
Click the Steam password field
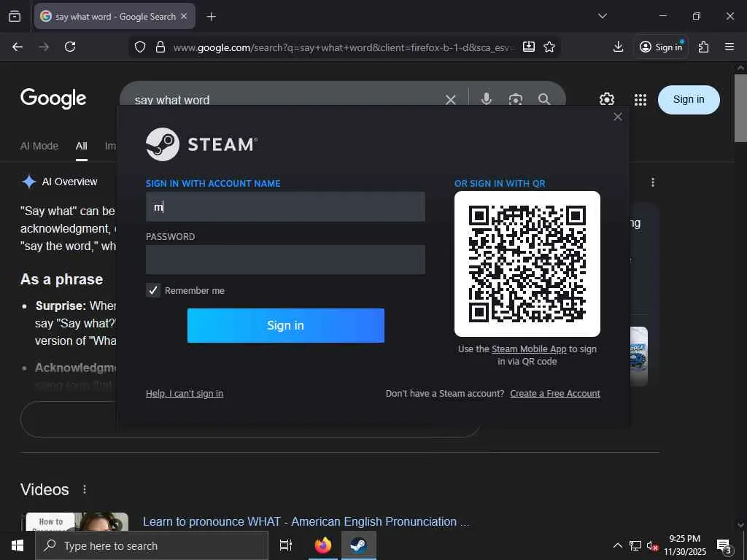coord(285,260)
